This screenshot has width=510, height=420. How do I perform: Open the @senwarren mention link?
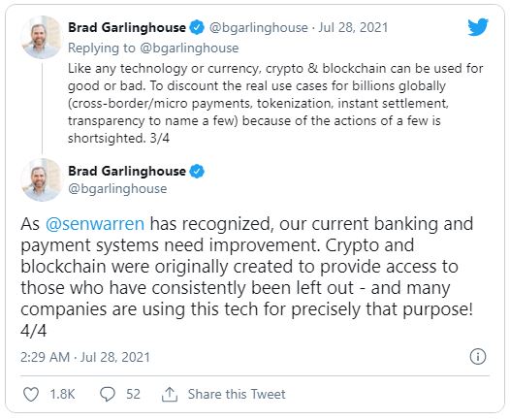tap(95, 224)
